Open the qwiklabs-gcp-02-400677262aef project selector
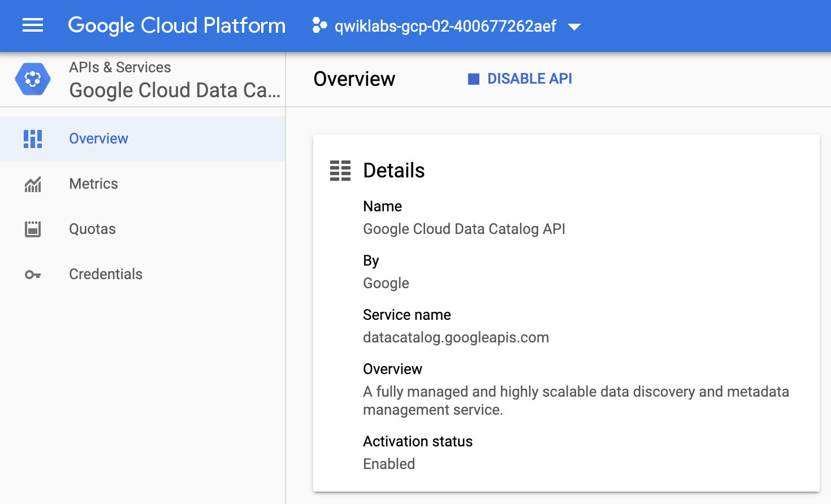 [x=447, y=26]
